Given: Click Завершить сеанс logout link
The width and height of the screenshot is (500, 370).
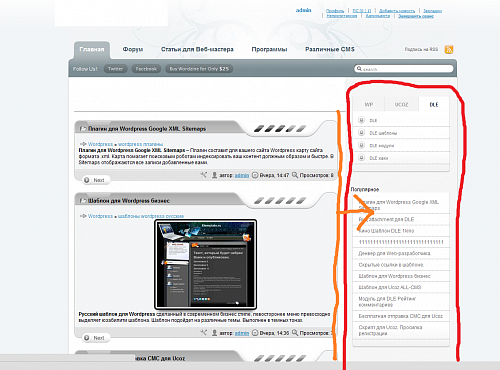Looking at the screenshot, I should pyautogui.click(x=416, y=16).
